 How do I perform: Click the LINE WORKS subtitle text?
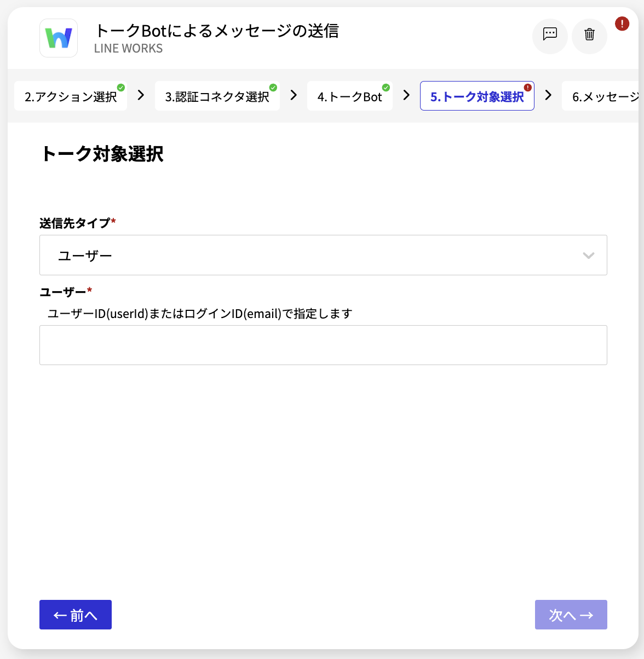tap(128, 48)
